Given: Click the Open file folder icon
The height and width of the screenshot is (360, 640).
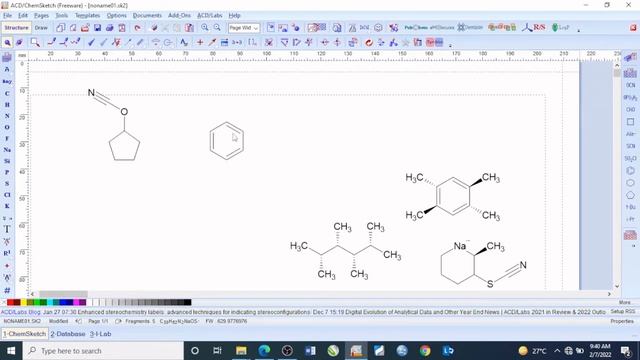Looking at the screenshot, I should tap(85, 28).
